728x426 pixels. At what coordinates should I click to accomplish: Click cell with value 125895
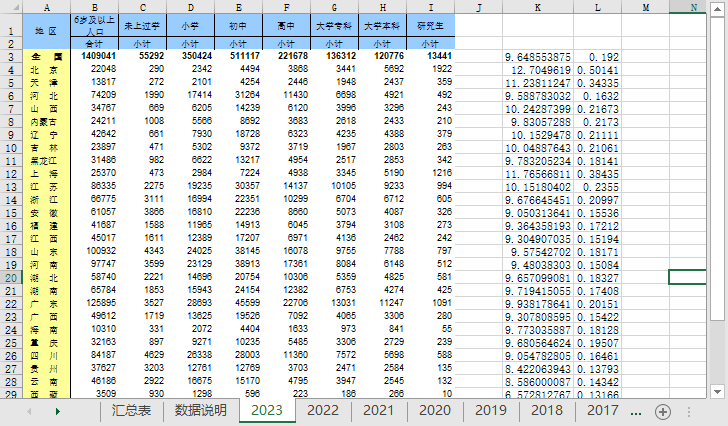click(95, 303)
